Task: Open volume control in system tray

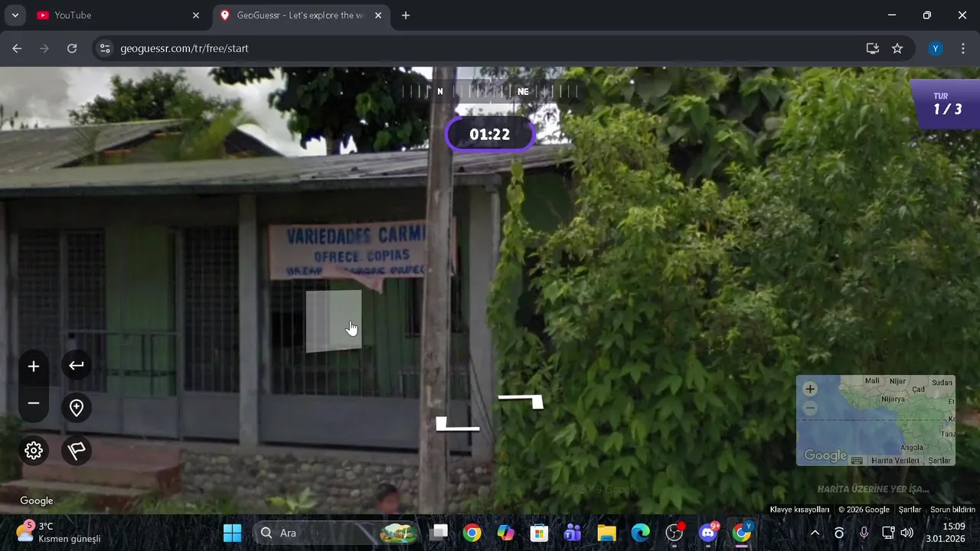Action: [907, 533]
